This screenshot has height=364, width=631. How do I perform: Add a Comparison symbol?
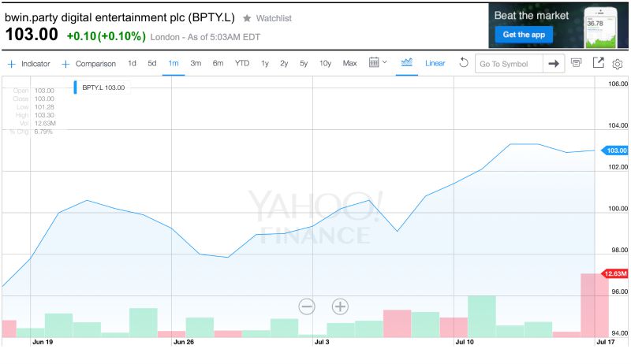point(89,64)
